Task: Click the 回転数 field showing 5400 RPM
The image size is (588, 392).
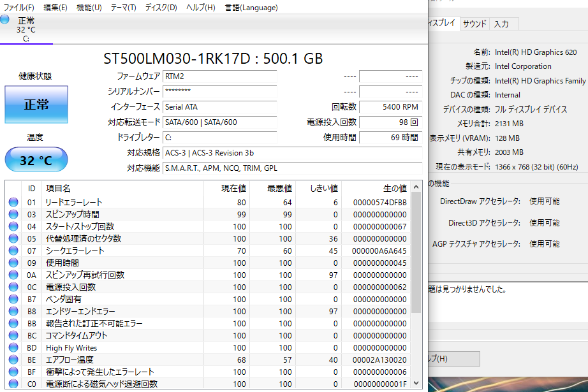Action: [x=391, y=107]
